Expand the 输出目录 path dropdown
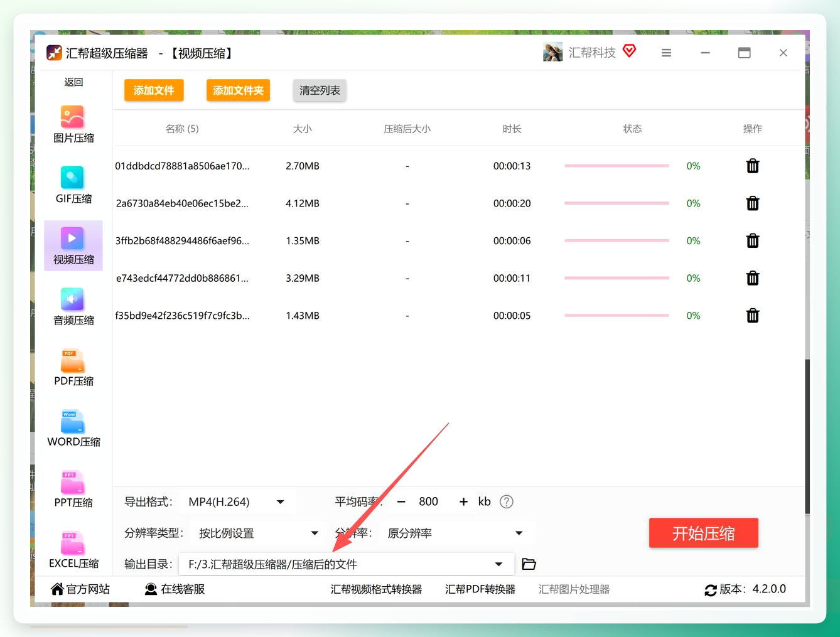The height and width of the screenshot is (637, 840). (498, 564)
